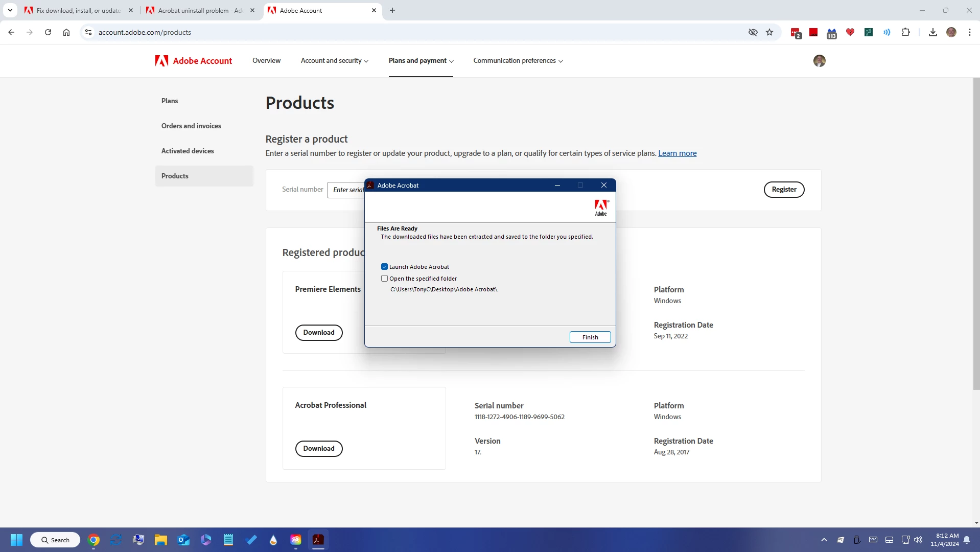Expand Account and security menu
980x552 pixels.
[x=335, y=60]
